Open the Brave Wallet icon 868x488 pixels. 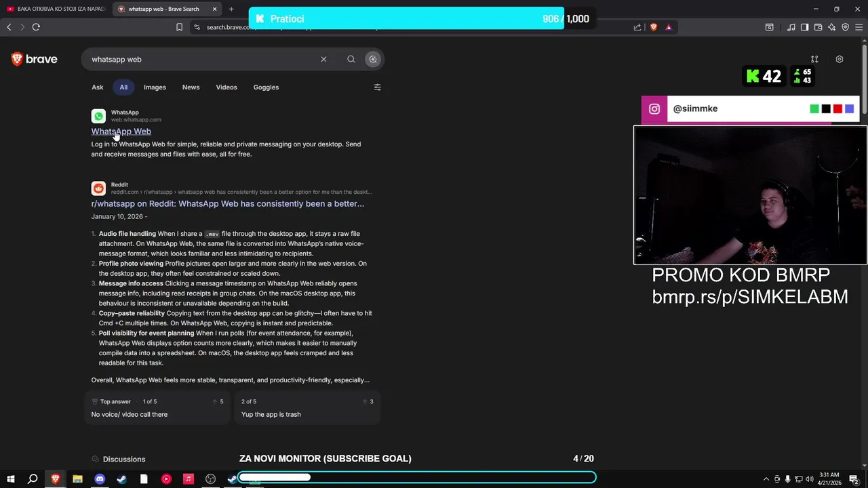818,27
